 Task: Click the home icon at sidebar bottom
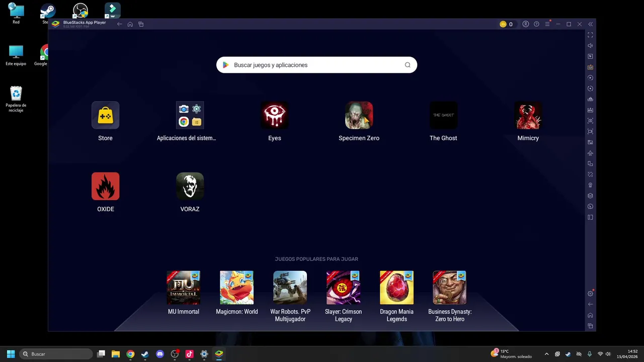click(x=590, y=315)
